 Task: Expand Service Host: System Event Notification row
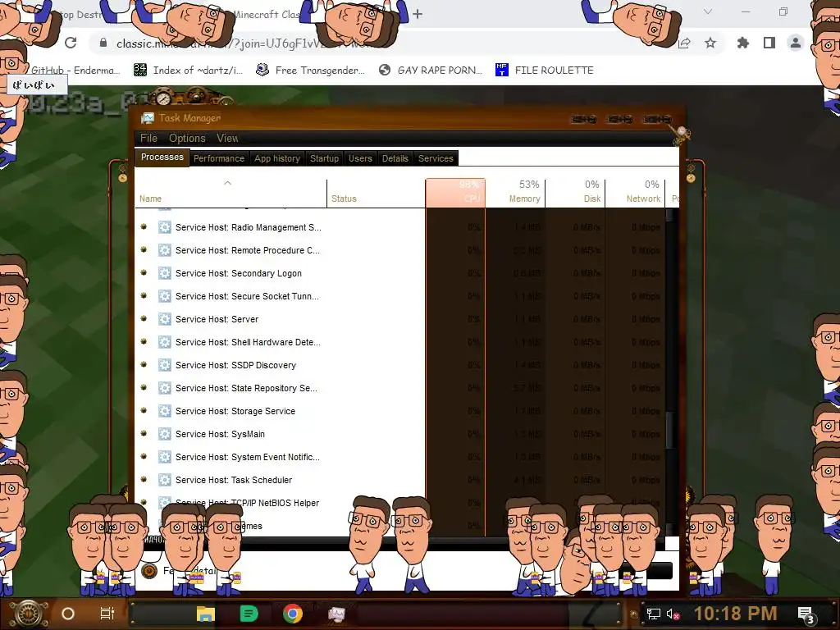point(144,457)
